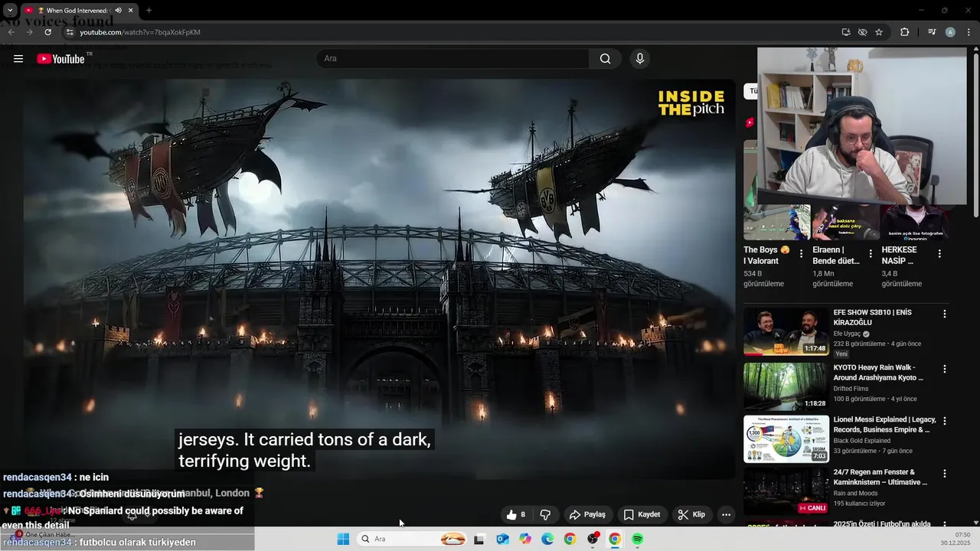Click 'Efe Uygaç' channel name
Image resolution: width=980 pixels, height=551 pixels.
849,334
